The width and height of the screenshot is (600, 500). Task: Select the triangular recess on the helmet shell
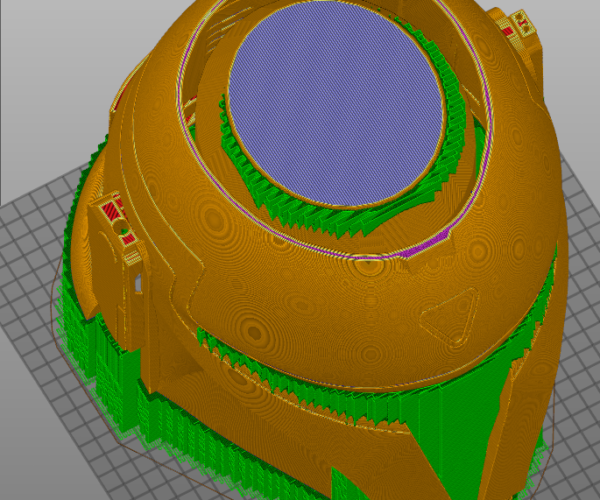point(450,316)
